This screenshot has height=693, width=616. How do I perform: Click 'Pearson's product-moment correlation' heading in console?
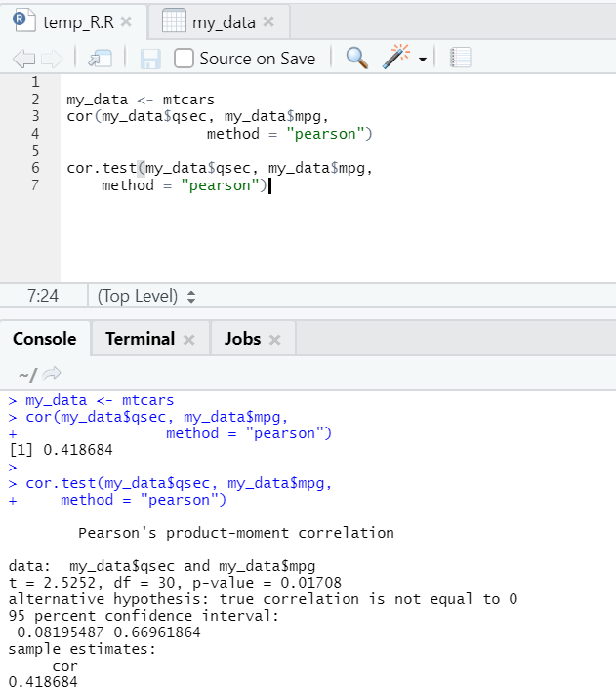point(236,533)
